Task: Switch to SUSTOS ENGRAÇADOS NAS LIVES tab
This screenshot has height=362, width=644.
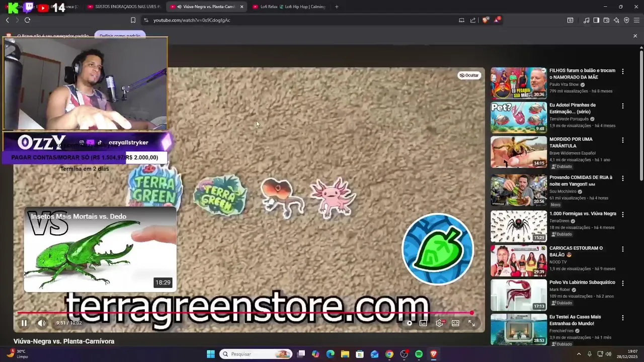Action: coord(123,7)
